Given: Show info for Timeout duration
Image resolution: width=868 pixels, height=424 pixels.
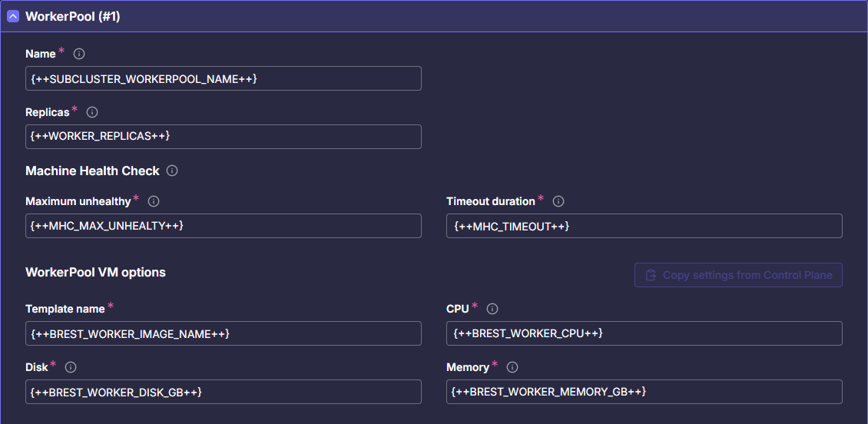Looking at the screenshot, I should tap(558, 201).
